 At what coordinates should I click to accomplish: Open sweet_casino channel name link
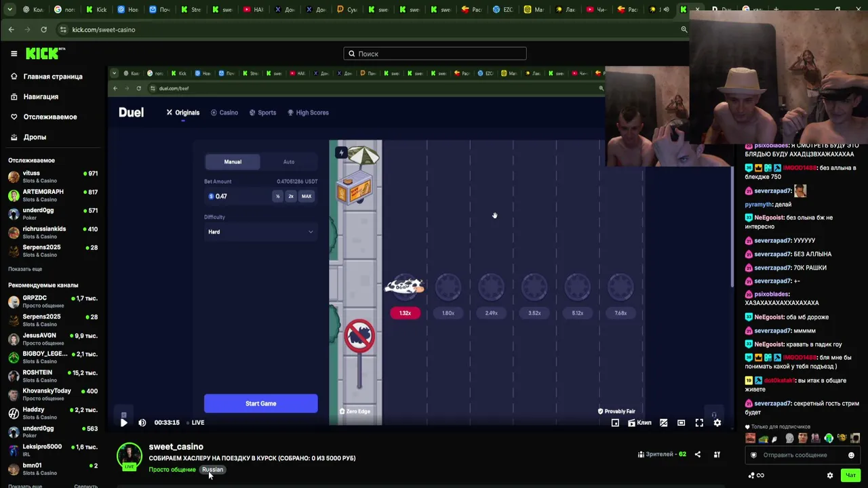(176, 447)
